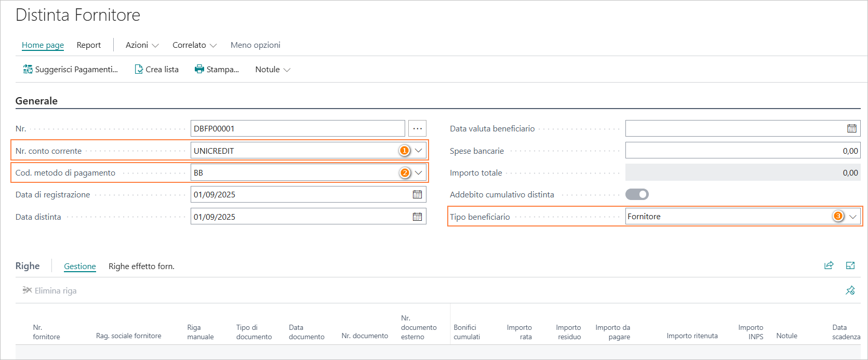The width and height of the screenshot is (868, 360).
Task: Open the Cod. metodo di pagamento dropdown
Action: (x=419, y=172)
